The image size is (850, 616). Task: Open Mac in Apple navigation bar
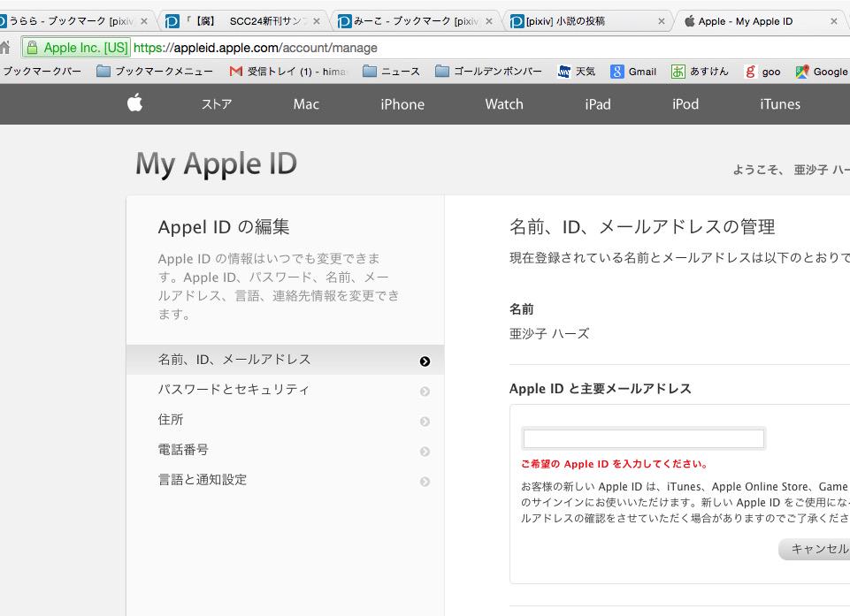click(x=306, y=104)
